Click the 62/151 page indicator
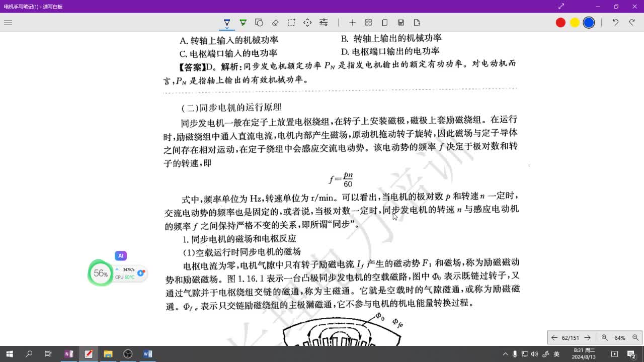This screenshot has height=362, width=644. pyautogui.click(x=571, y=338)
